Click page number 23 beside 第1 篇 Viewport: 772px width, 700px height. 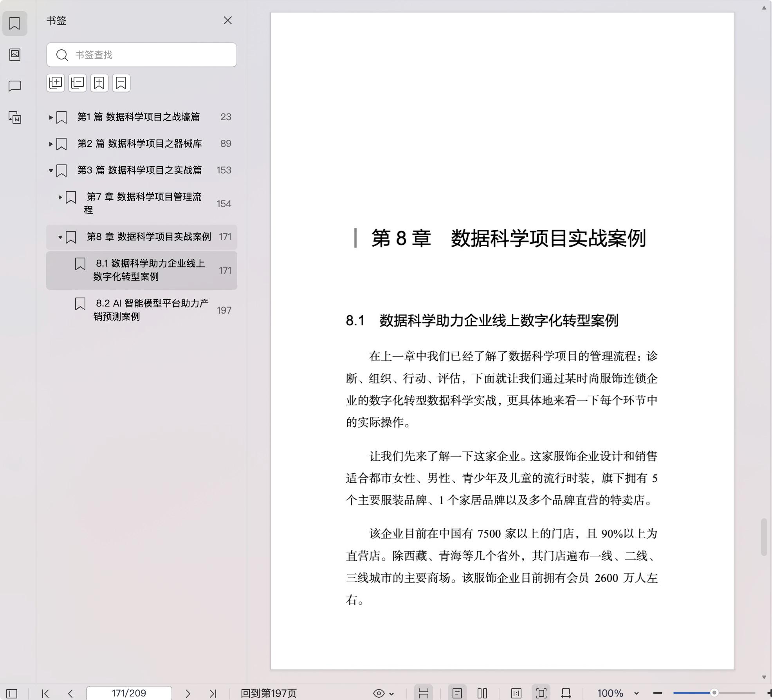click(x=226, y=117)
